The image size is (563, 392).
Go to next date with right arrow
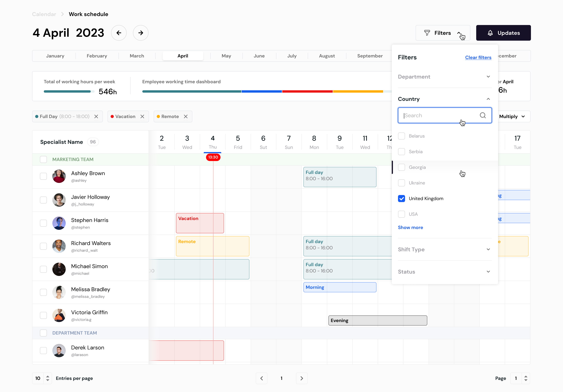pos(141,33)
